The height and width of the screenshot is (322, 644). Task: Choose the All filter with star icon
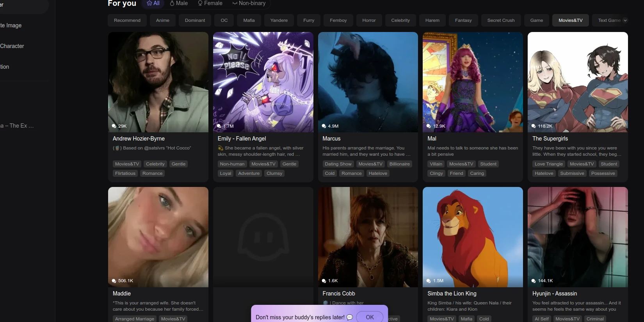coord(153,3)
